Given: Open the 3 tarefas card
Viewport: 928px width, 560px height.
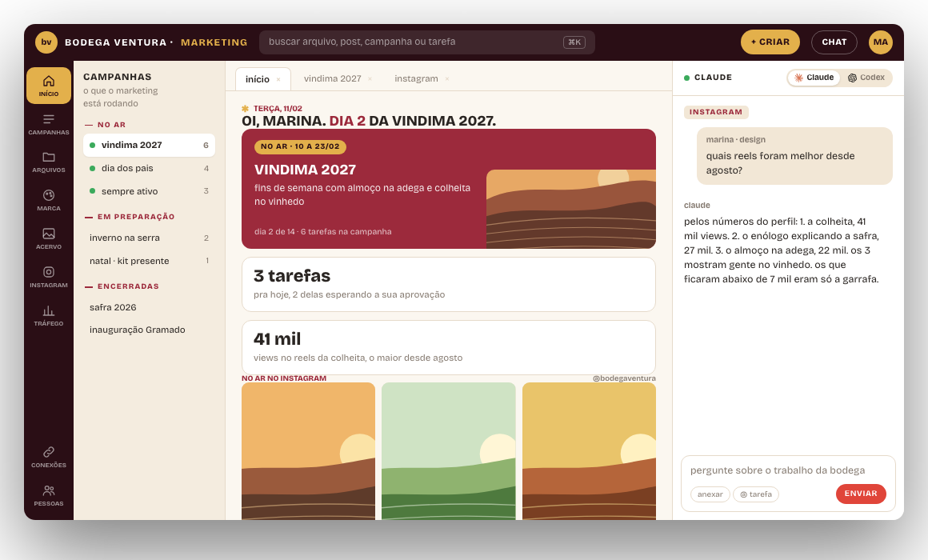Looking at the screenshot, I should pos(449,284).
